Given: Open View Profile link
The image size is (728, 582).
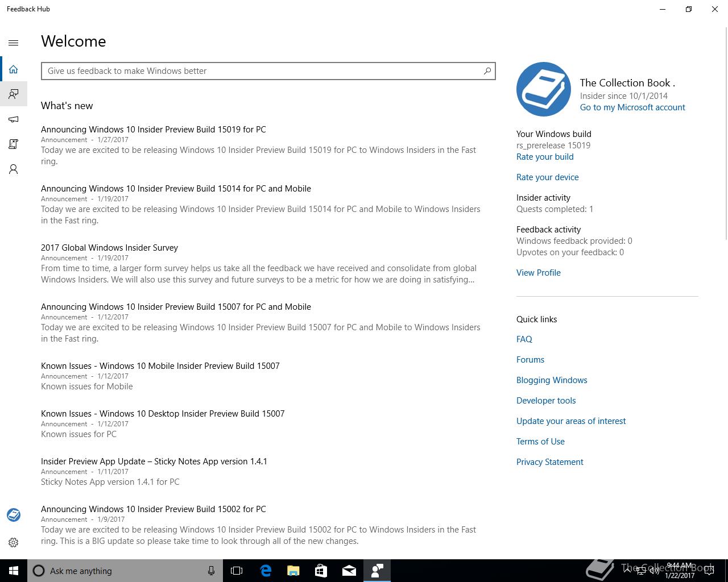Looking at the screenshot, I should (x=539, y=273).
